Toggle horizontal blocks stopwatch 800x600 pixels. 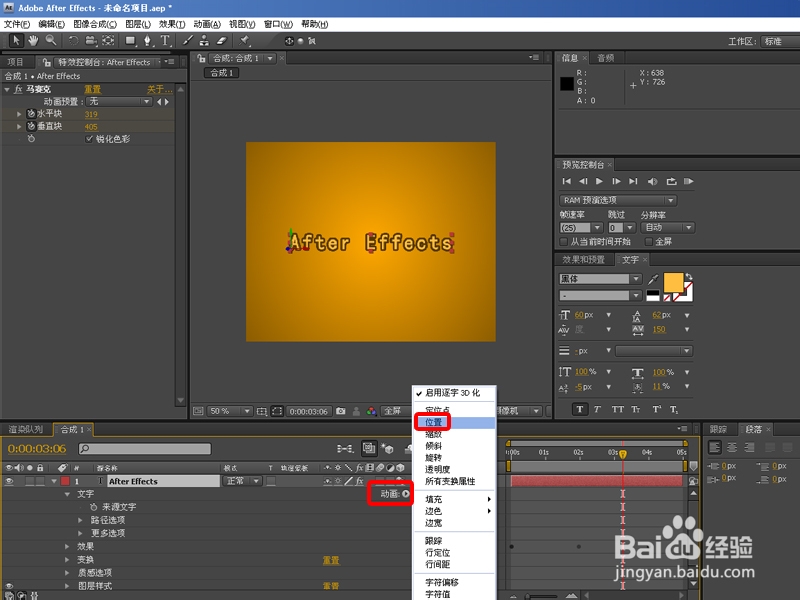coord(31,114)
